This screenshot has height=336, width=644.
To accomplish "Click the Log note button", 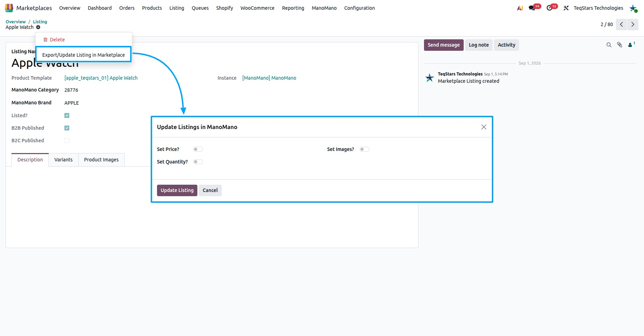I will pos(479,45).
